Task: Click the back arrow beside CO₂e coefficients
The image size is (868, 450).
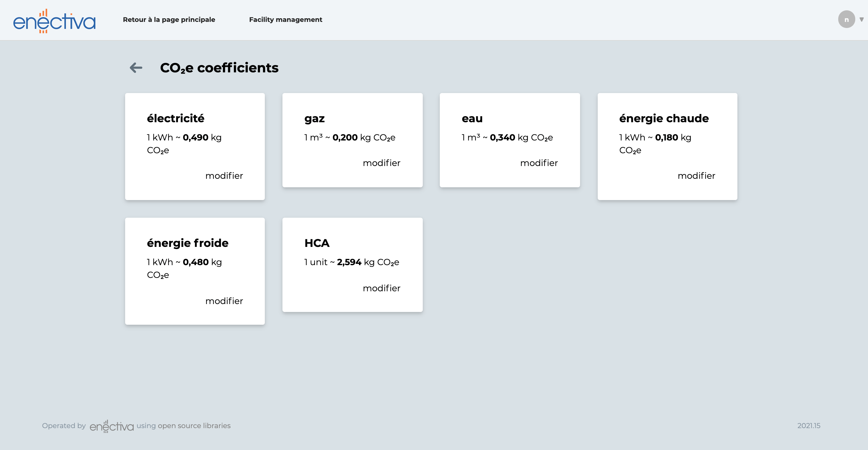Action: tap(136, 68)
